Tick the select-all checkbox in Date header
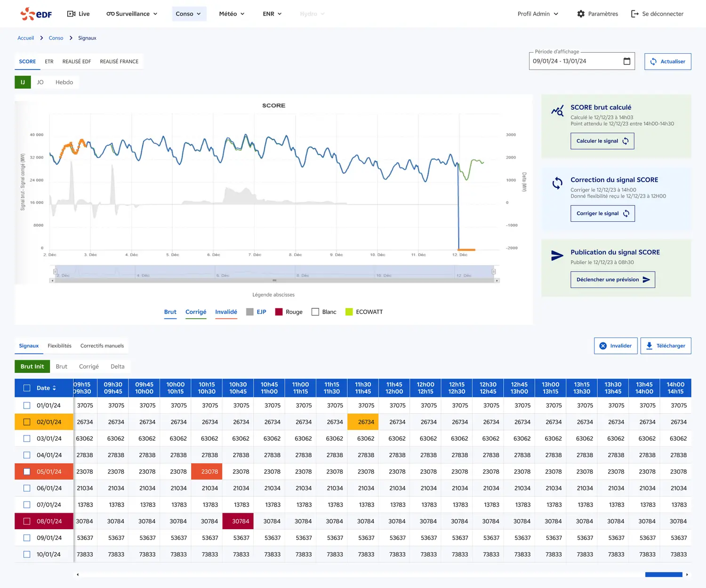The image size is (706, 588). tap(27, 388)
